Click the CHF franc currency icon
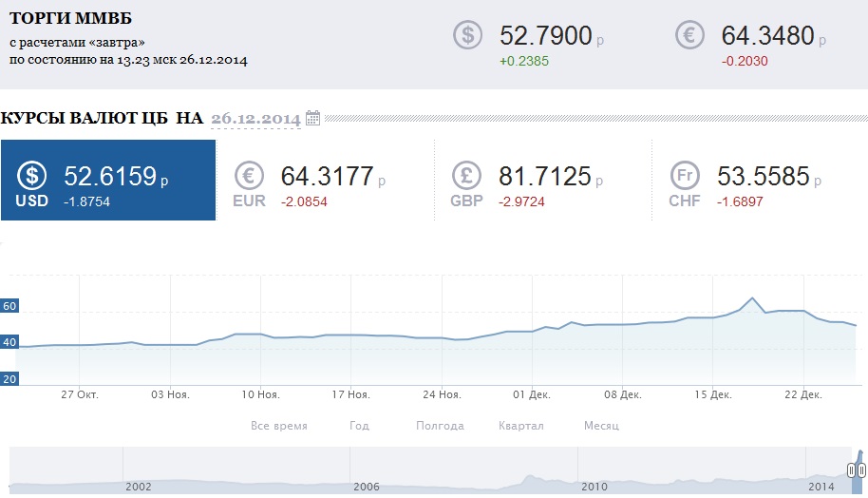The height and width of the screenshot is (498, 868). click(x=685, y=176)
